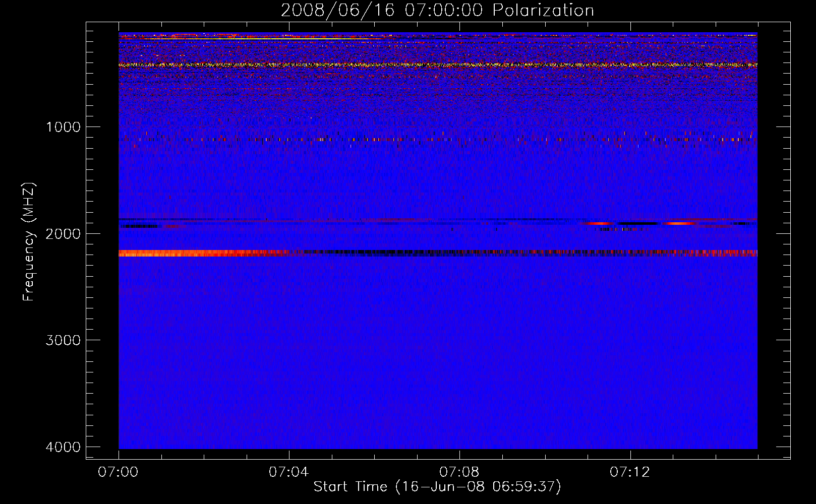This screenshot has height=504, width=816.
Task: Click the 07:12 time tick label
Action: click(630, 472)
